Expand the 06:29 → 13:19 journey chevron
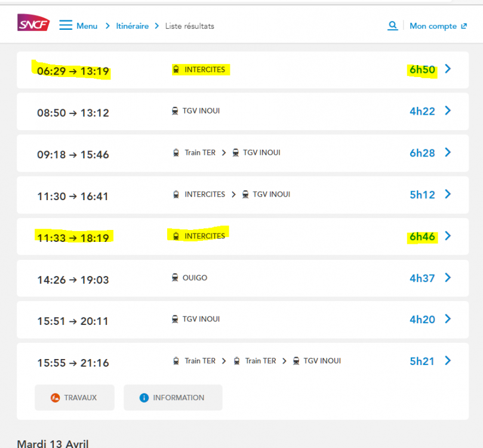This screenshot has height=448, width=483. click(x=448, y=69)
